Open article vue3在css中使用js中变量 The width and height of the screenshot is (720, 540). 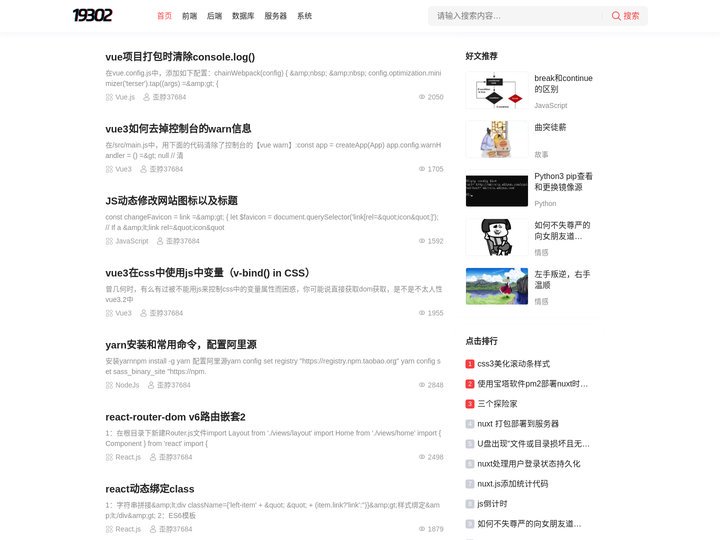pos(209,273)
